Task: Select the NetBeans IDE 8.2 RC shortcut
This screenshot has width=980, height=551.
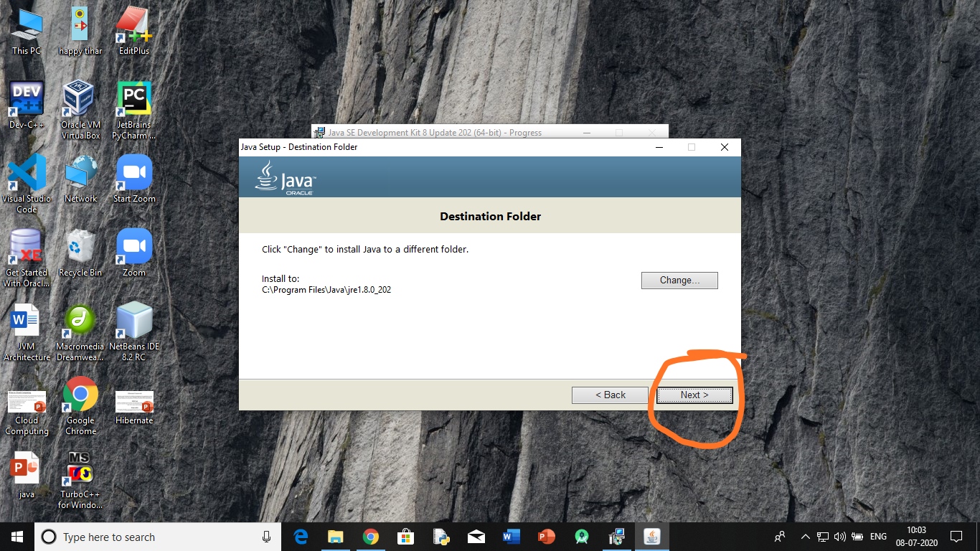Action: coord(134,332)
